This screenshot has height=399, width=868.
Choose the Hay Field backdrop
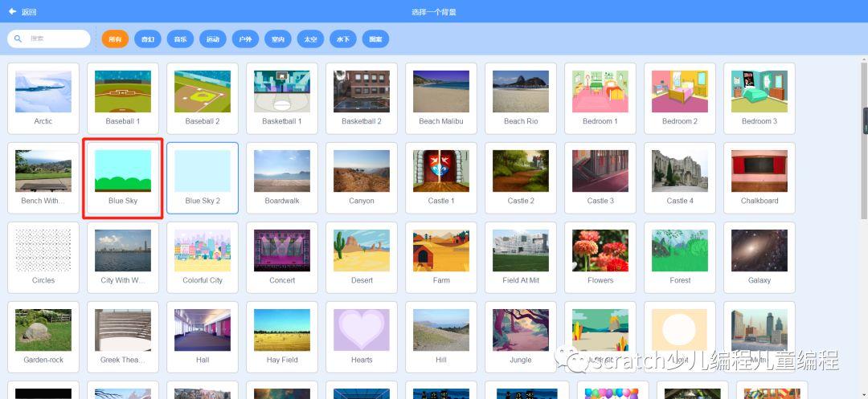click(x=282, y=337)
